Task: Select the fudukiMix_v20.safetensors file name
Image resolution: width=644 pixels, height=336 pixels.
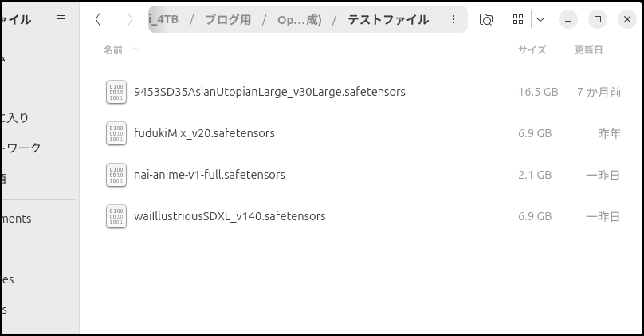Action: (x=204, y=133)
